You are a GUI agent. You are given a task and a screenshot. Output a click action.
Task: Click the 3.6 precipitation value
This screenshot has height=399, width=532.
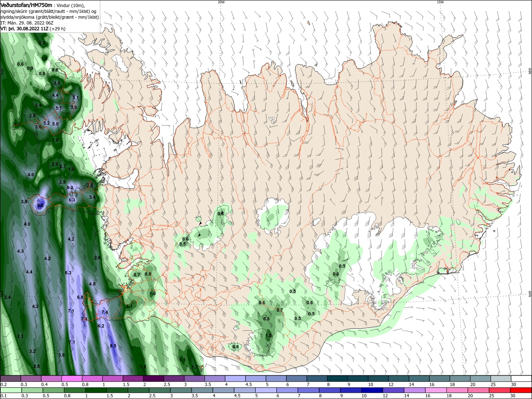point(38,126)
